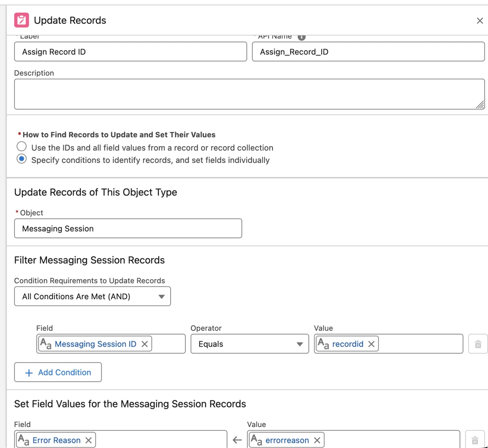Image resolution: width=488 pixels, height=448 pixels.
Task: Remove the Error Reason field pill
Action: click(88, 440)
